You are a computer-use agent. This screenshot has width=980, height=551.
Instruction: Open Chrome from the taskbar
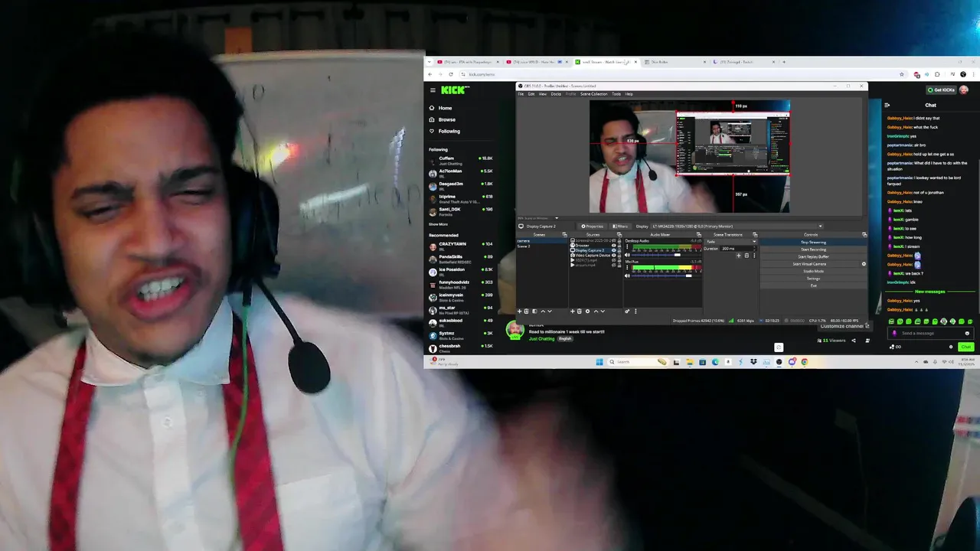pyautogui.click(x=805, y=362)
